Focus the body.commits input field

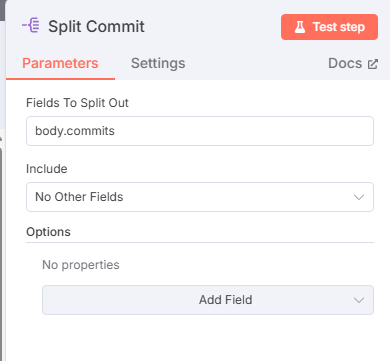pos(200,131)
